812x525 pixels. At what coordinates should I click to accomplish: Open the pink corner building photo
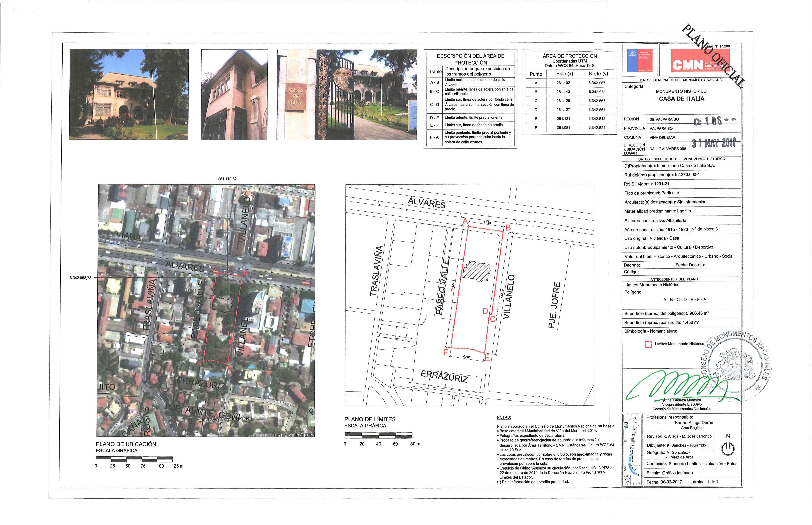coord(234,94)
